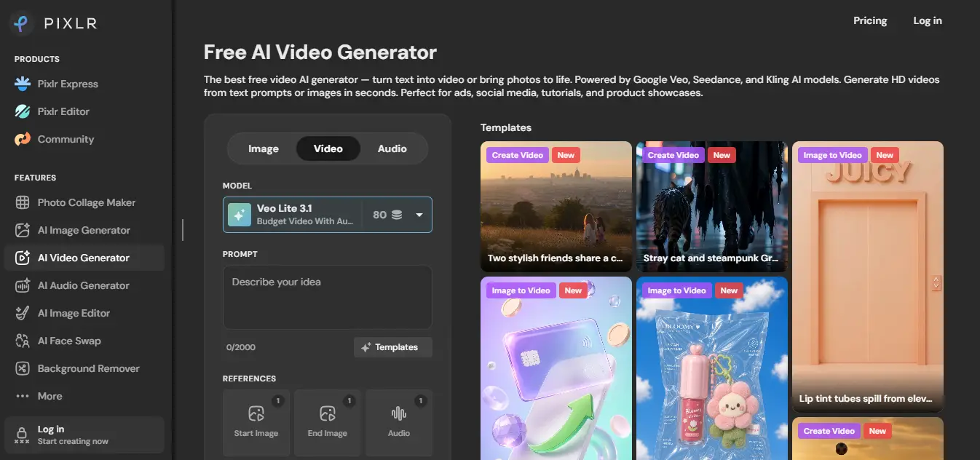Expand the model dropdown arrow
The width and height of the screenshot is (980, 460).
[419, 215]
